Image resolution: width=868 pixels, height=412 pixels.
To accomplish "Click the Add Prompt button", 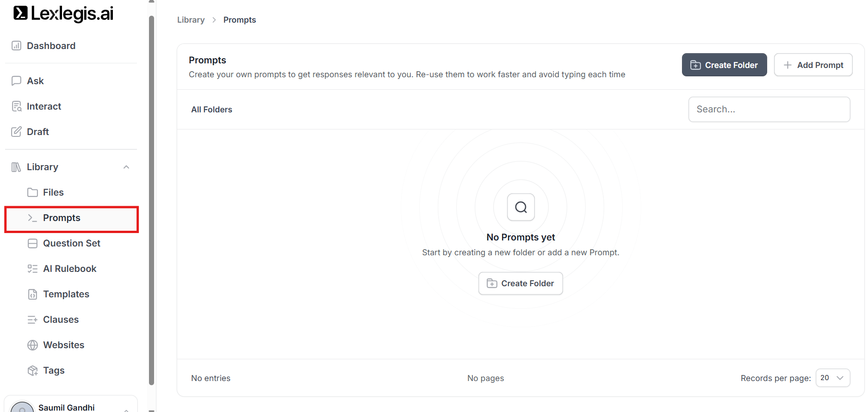I will (813, 65).
